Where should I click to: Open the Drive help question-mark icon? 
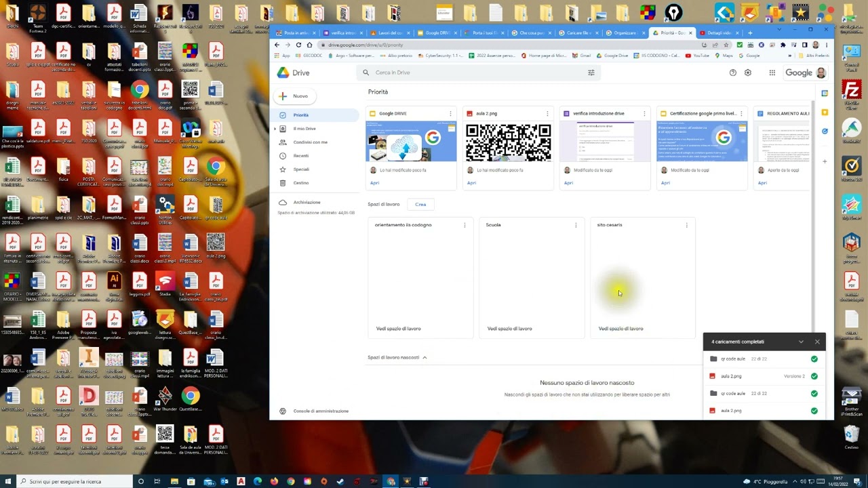(732, 73)
